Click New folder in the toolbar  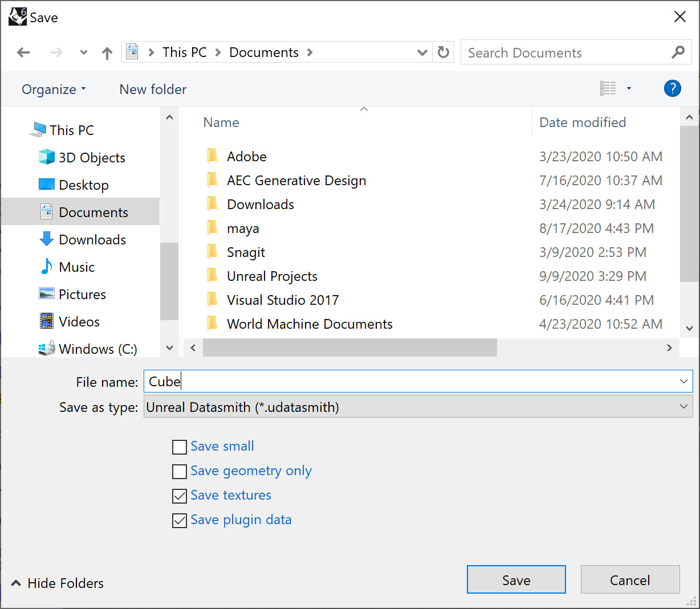tap(153, 89)
